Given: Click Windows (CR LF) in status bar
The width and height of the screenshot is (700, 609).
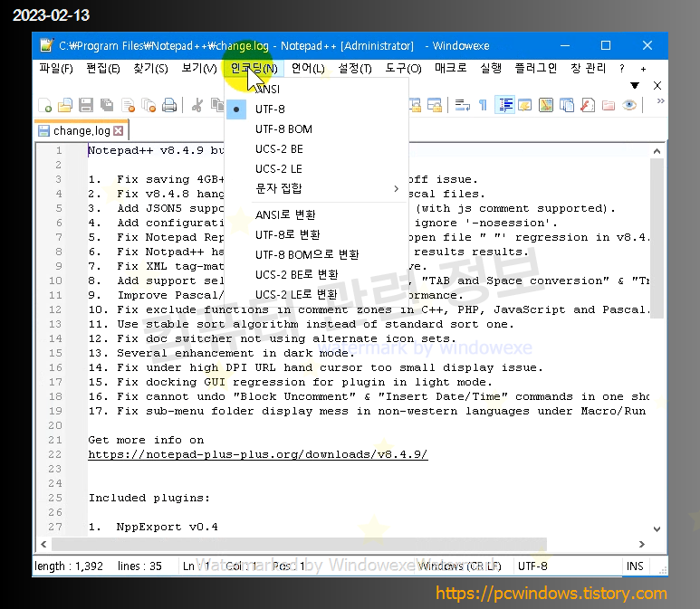Looking at the screenshot, I should click(x=459, y=566).
